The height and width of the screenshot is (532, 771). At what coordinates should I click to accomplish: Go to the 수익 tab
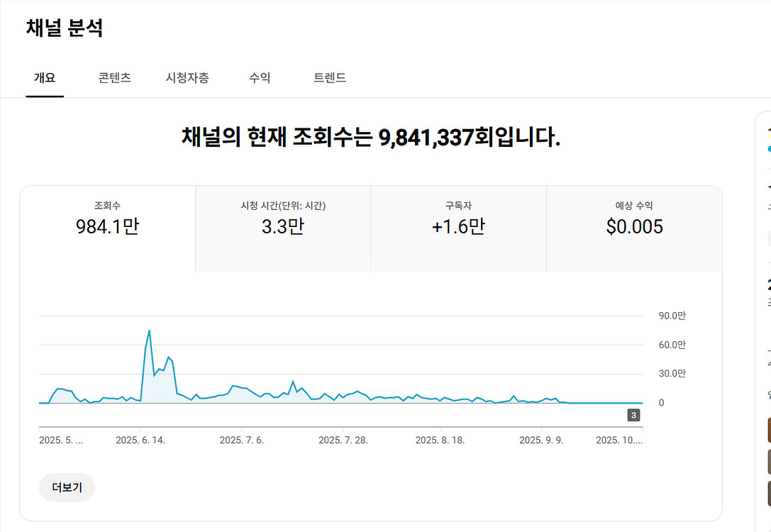point(260,78)
